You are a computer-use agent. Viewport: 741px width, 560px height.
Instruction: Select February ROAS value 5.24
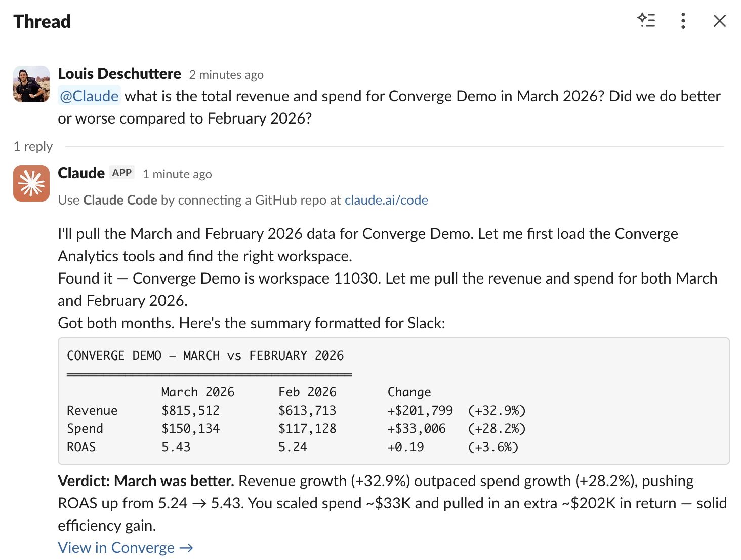click(x=293, y=447)
